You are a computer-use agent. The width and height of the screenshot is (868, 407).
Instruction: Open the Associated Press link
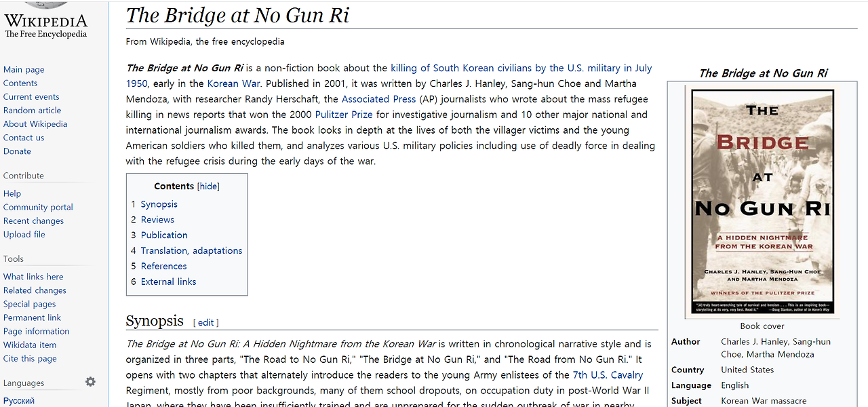coord(378,99)
